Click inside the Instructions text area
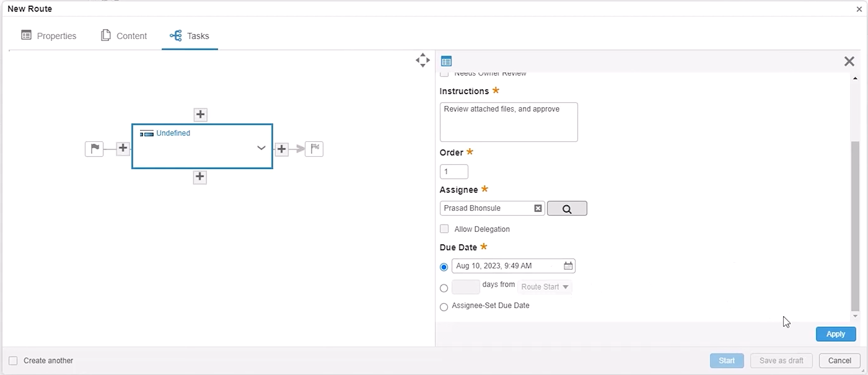Image resolution: width=868 pixels, height=375 pixels. pyautogui.click(x=508, y=121)
